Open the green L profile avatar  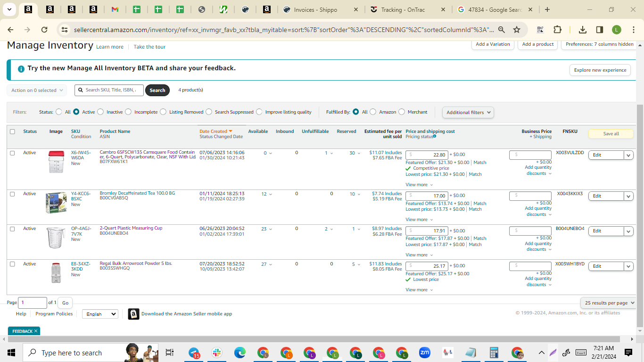pyautogui.click(x=617, y=30)
